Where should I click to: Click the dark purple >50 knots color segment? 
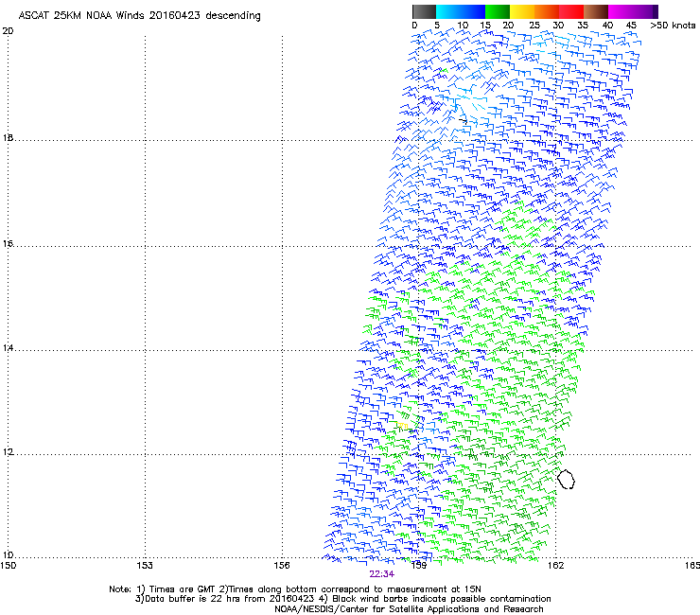click(x=656, y=11)
